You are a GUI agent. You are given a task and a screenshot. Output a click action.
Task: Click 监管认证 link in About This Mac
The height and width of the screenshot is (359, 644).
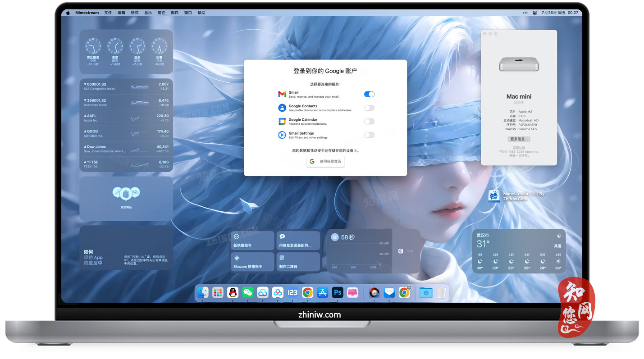point(519,147)
